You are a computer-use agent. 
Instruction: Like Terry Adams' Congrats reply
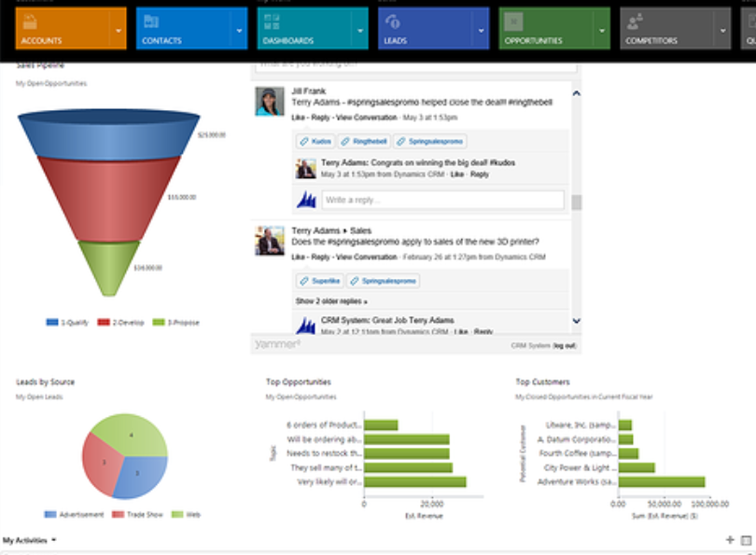click(x=457, y=174)
